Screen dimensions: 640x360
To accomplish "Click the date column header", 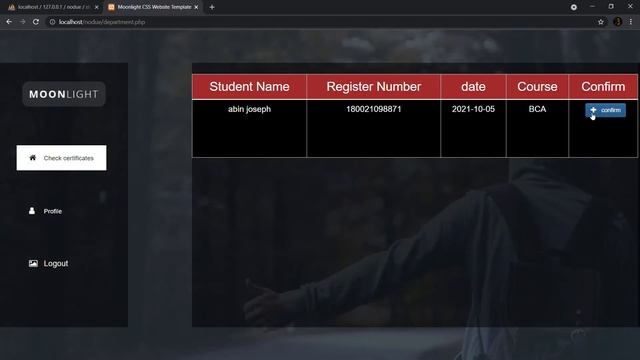I will coord(473,87).
